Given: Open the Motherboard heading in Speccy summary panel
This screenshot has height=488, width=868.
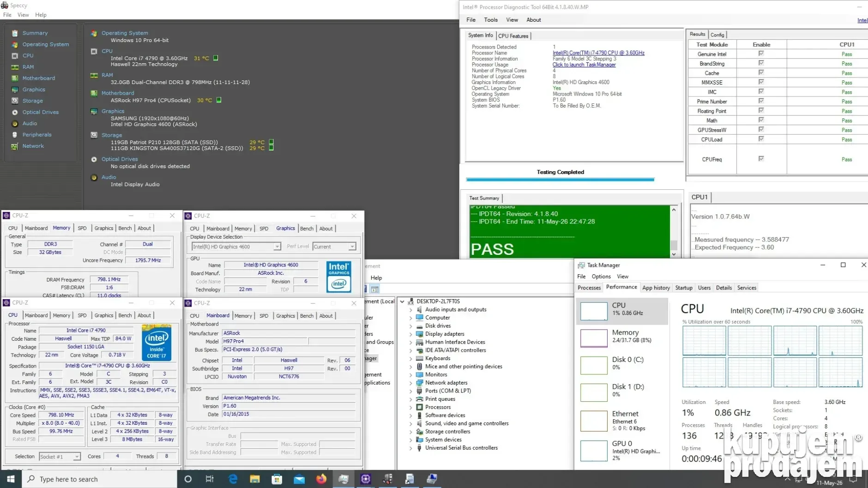Looking at the screenshot, I should [118, 93].
